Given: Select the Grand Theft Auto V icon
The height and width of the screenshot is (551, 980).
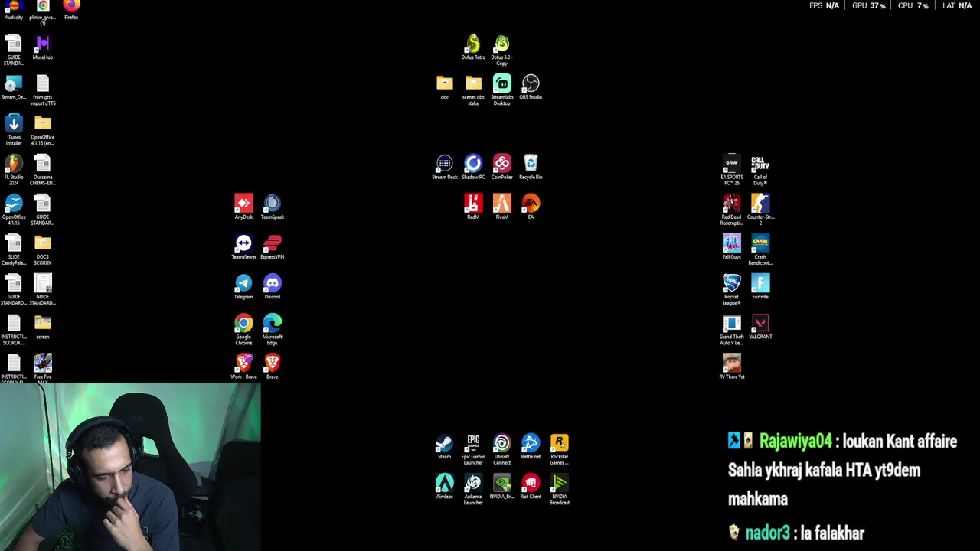Looking at the screenshot, I should (x=732, y=330).
